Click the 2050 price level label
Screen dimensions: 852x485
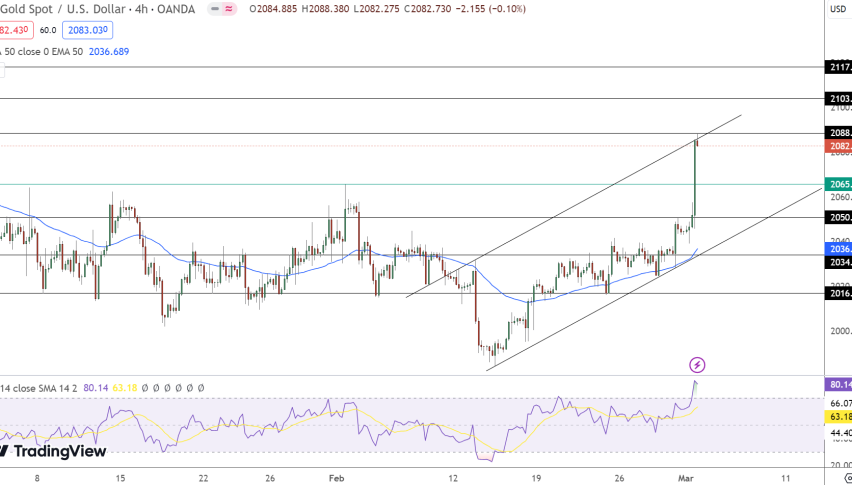click(x=838, y=218)
